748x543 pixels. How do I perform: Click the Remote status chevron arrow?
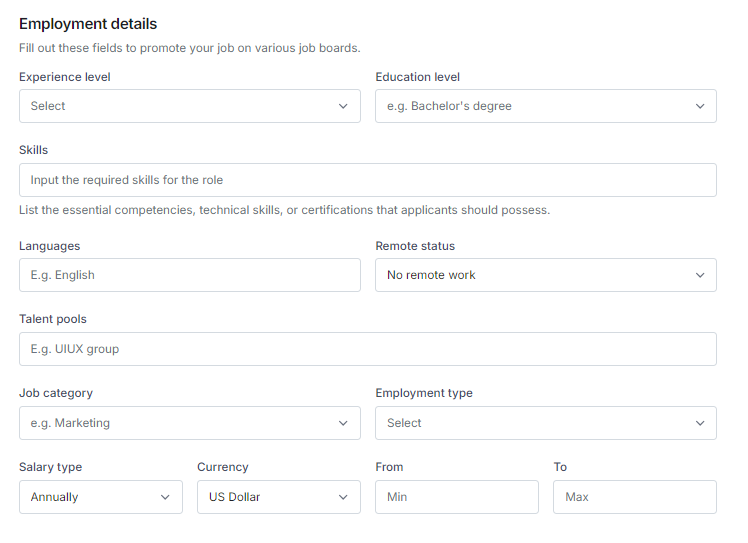(700, 275)
